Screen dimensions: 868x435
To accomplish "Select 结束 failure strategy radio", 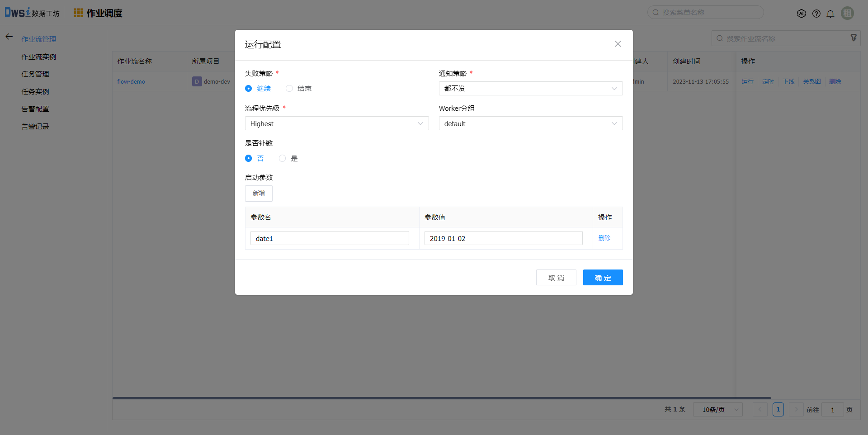I will coord(289,89).
